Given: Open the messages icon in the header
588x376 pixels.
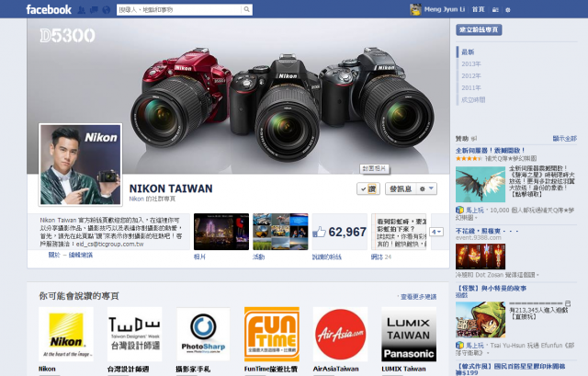Looking at the screenshot, I should 94,10.
